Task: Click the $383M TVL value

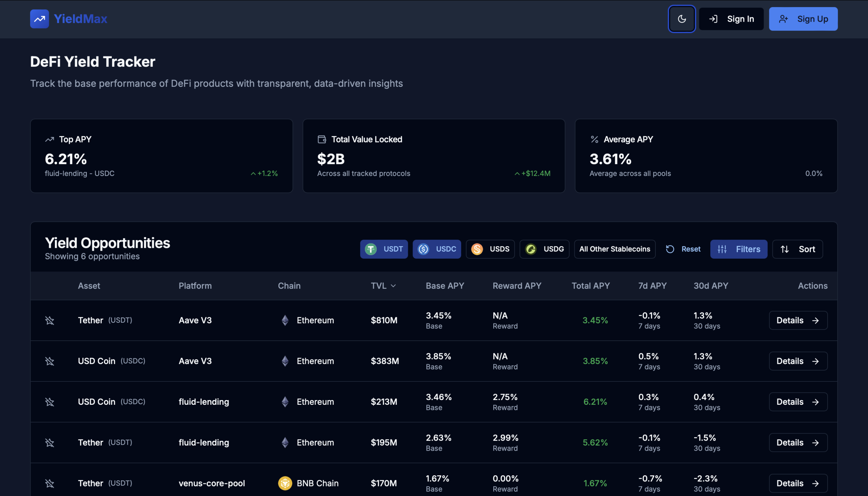Action: (x=384, y=361)
